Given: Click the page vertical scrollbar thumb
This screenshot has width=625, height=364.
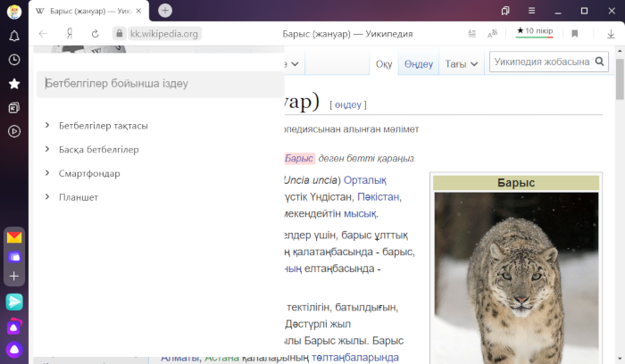Looking at the screenshot, I should (x=620, y=79).
